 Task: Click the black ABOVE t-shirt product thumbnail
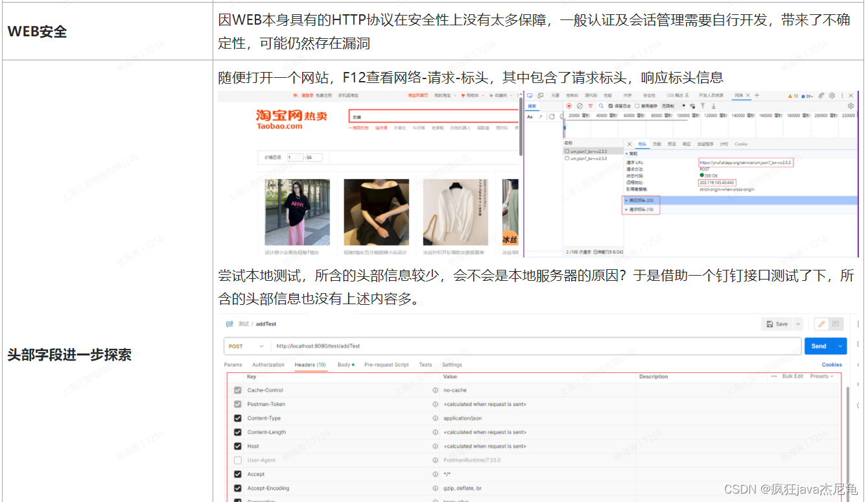coord(298,211)
